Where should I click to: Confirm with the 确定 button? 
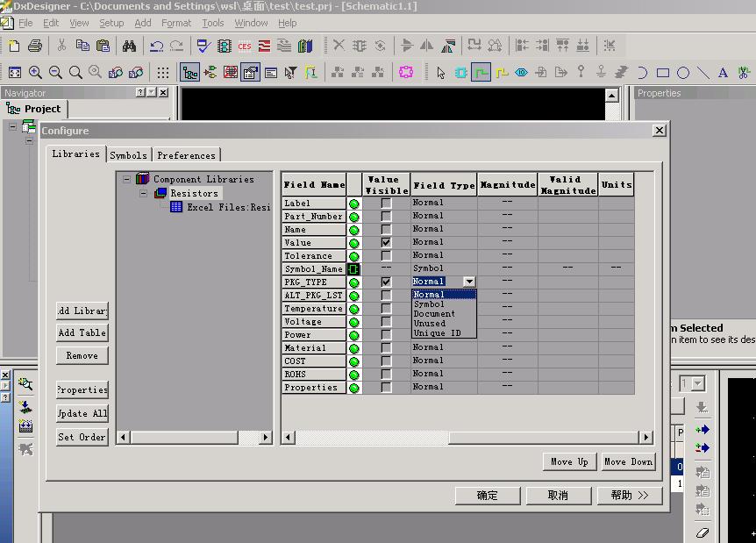pyautogui.click(x=488, y=496)
